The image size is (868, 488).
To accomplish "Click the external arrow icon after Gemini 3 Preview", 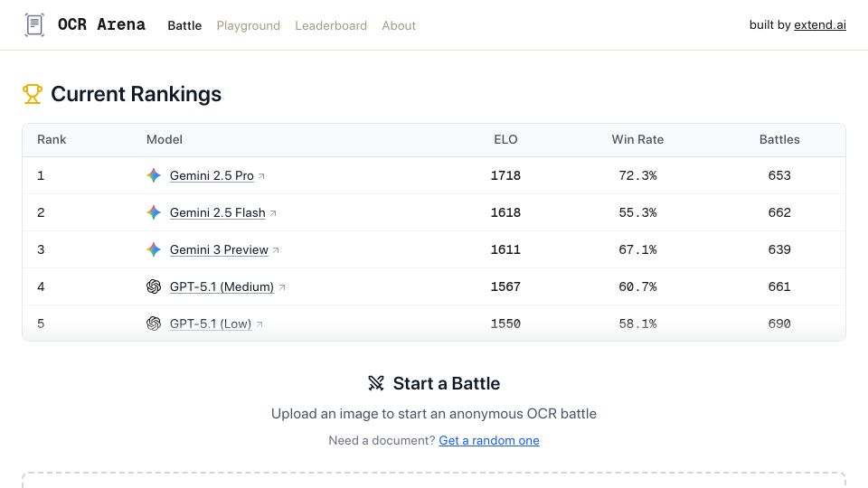I will [x=276, y=250].
